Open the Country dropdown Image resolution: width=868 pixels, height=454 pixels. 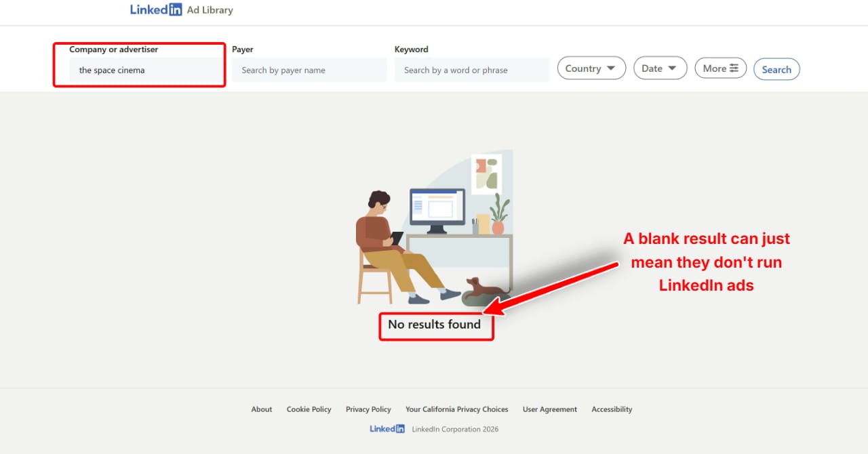coord(591,68)
